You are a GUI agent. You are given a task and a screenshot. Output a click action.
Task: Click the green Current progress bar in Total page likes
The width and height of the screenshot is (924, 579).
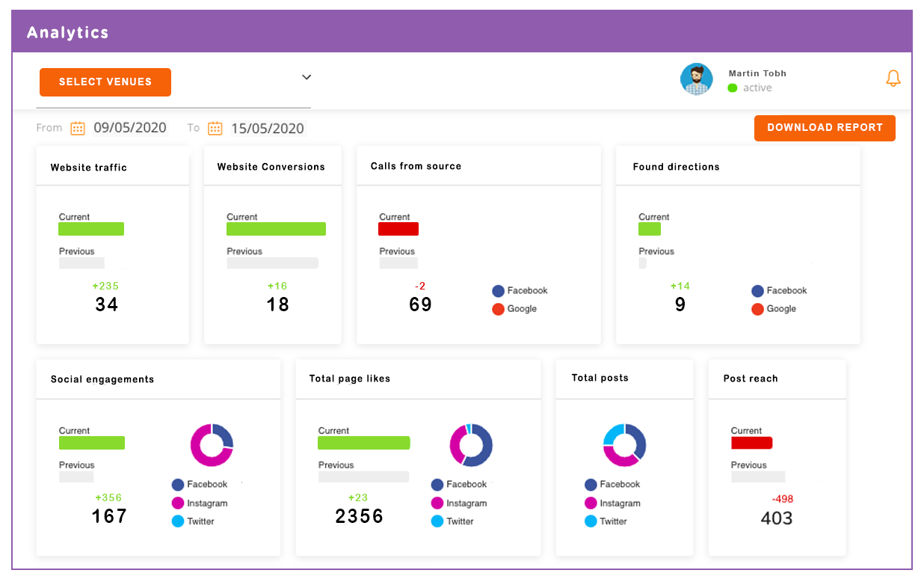click(364, 443)
